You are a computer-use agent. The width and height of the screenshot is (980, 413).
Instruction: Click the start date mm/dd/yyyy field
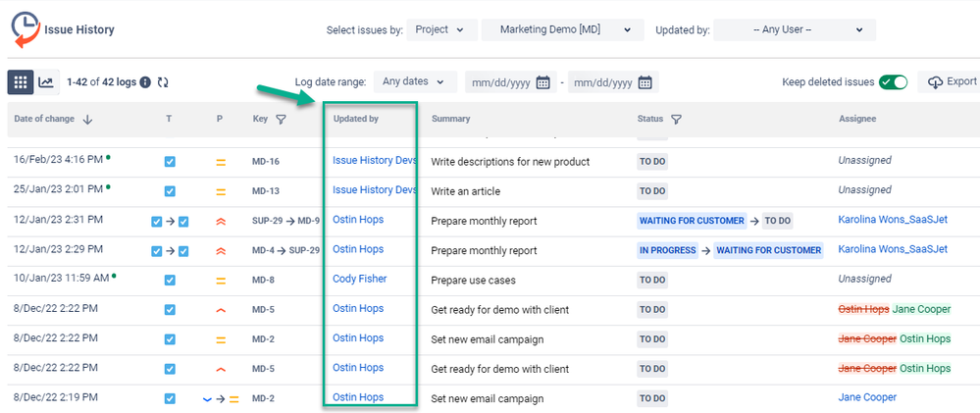point(509,81)
